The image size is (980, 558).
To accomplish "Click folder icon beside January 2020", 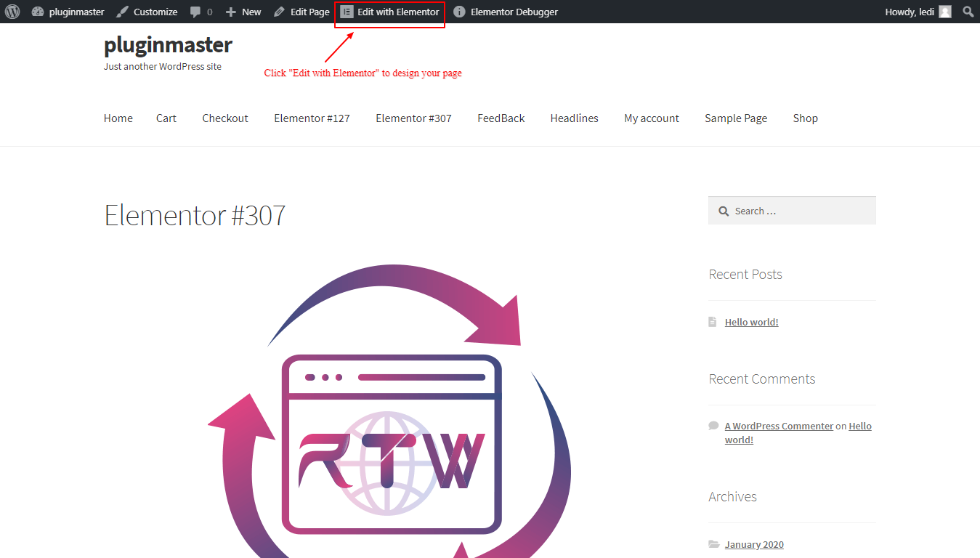I will pyautogui.click(x=714, y=544).
